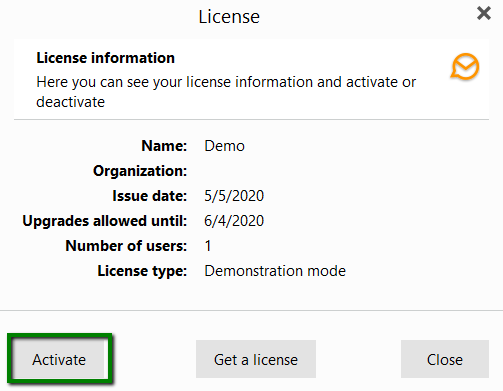Select the Demonstration mode license type
The image size is (503, 391).
tap(275, 271)
